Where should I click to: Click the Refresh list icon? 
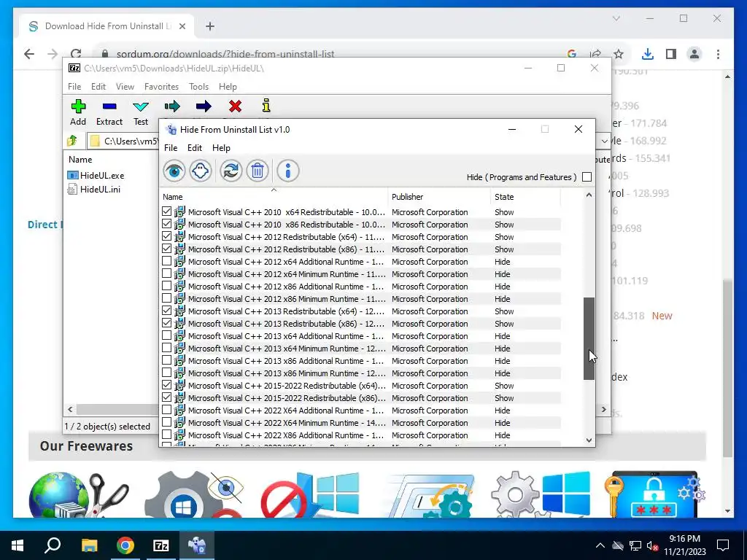231,171
